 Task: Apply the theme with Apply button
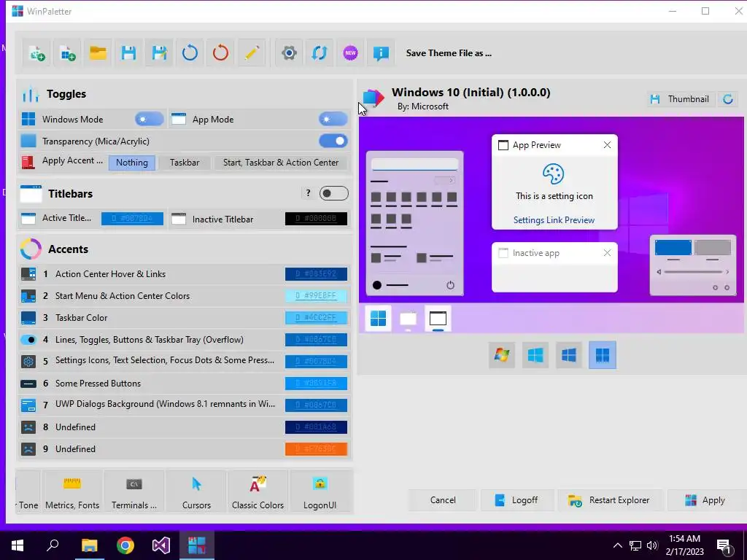coord(706,500)
